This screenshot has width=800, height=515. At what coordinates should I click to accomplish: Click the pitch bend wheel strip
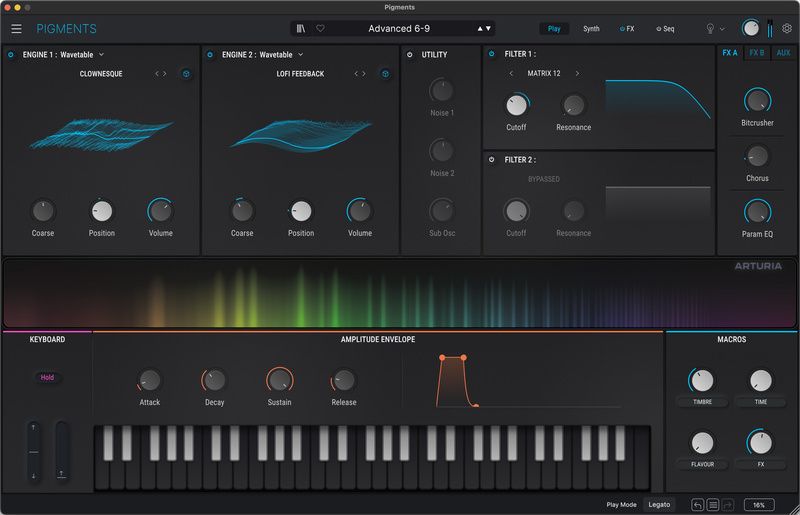click(34, 452)
